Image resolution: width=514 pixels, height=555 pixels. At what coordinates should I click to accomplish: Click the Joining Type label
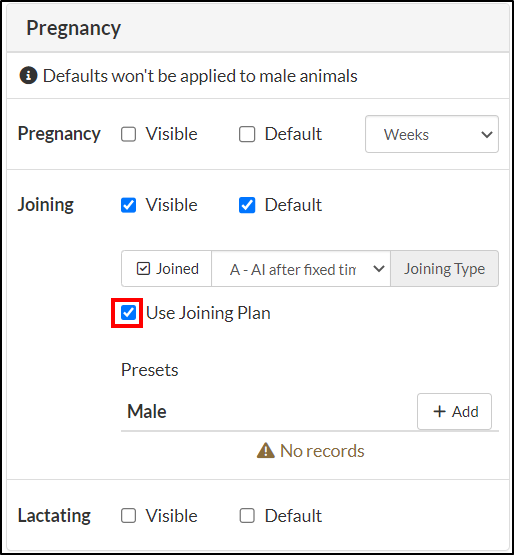click(445, 269)
